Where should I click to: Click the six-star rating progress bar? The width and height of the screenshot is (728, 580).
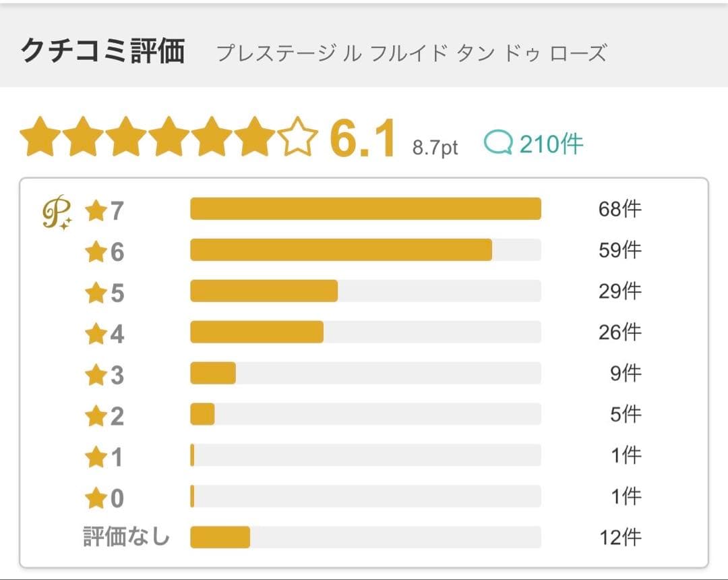click(365, 250)
